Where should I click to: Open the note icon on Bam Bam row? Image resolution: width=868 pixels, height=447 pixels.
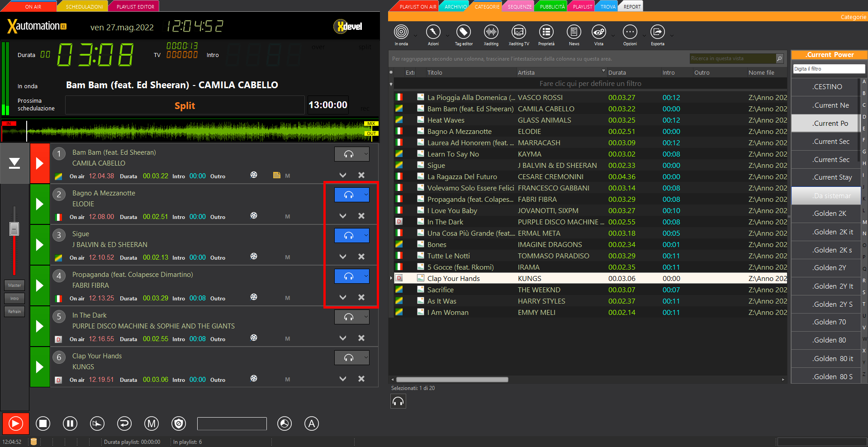(277, 175)
